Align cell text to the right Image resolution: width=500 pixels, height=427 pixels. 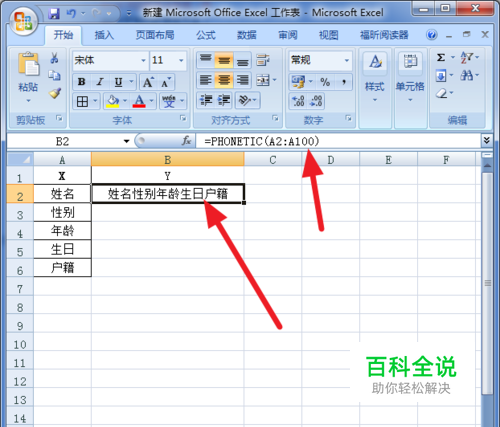pos(243,80)
